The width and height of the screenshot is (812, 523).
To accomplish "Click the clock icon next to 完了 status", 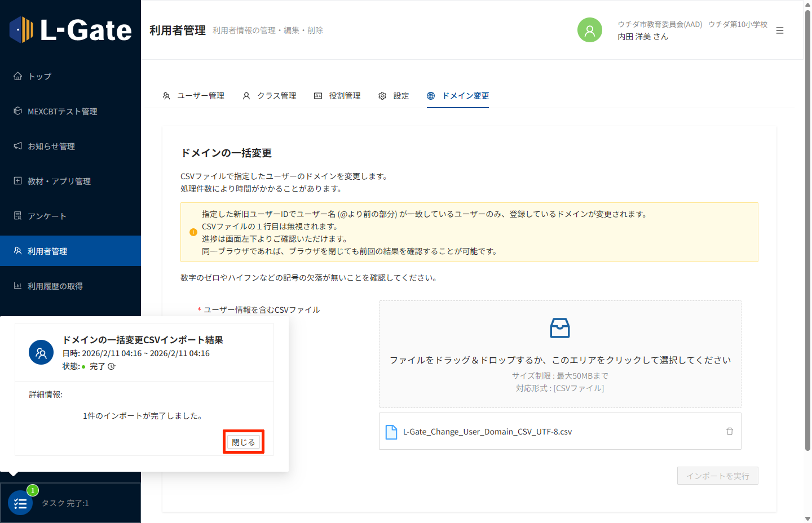I will [112, 366].
